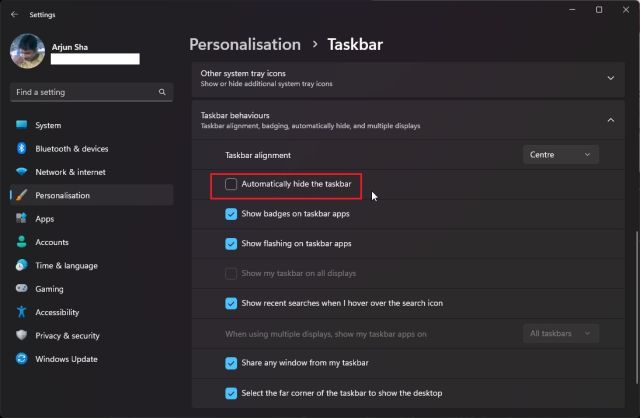Click the Personalisation breadcrumb link
The width and height of the screenshot is (640, 418).
(245, 45)
